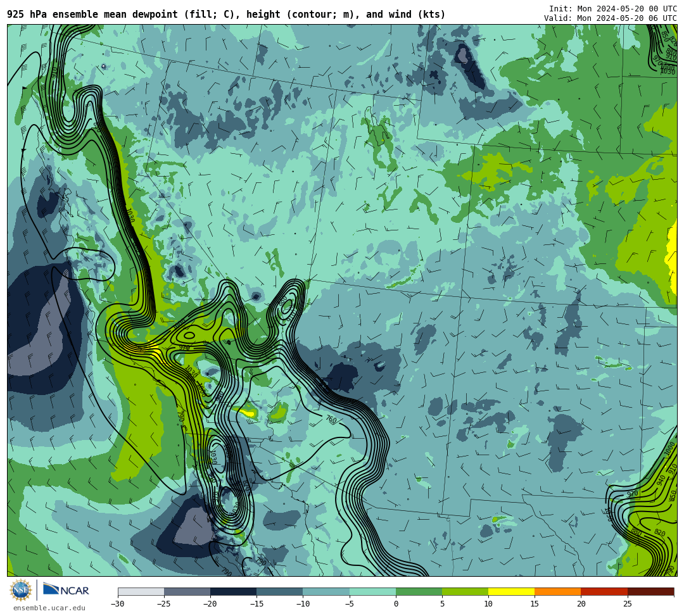Image resolution: width=684 pixels, height=616 pixels.
Task: Click the colorbar tick label -30
Action: click(118, 604)
